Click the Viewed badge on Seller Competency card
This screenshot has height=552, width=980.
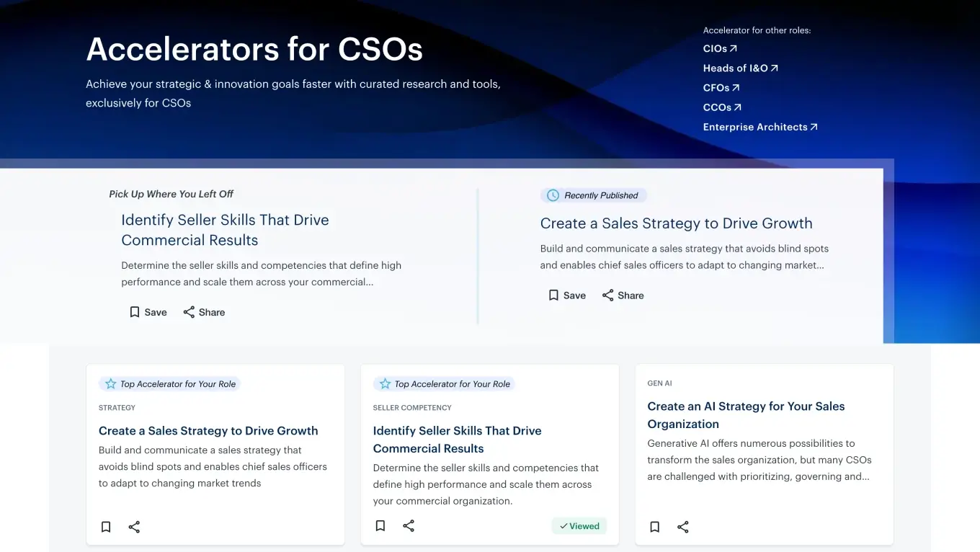point(579,525)
